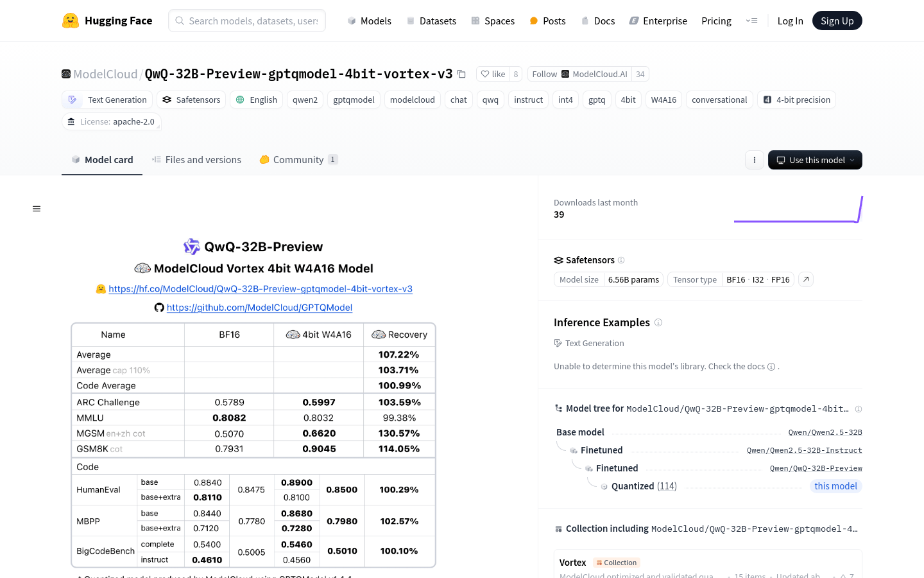
Task: Open the table of contents hamburger icon
Action: click(37, 209)
